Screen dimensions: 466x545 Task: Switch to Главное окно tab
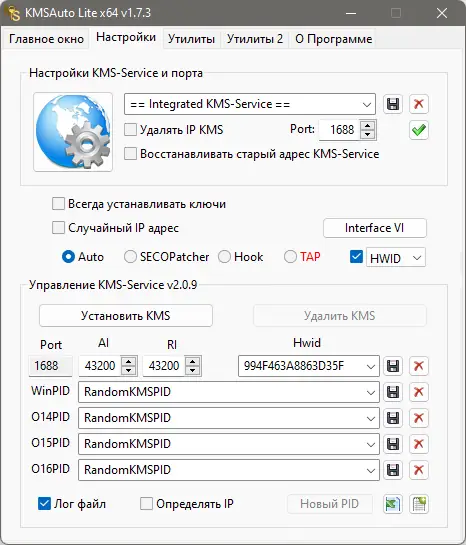[x=46, y=39]
